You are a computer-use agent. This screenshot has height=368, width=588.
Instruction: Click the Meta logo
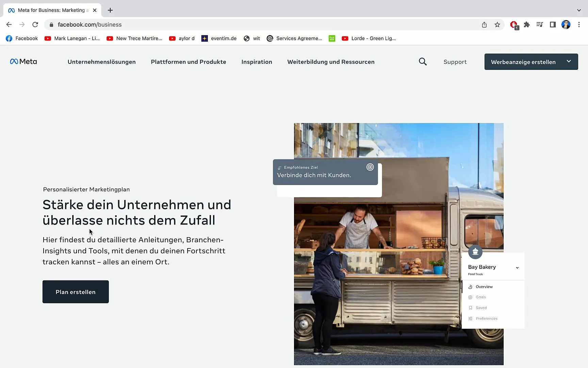point(23,62)
